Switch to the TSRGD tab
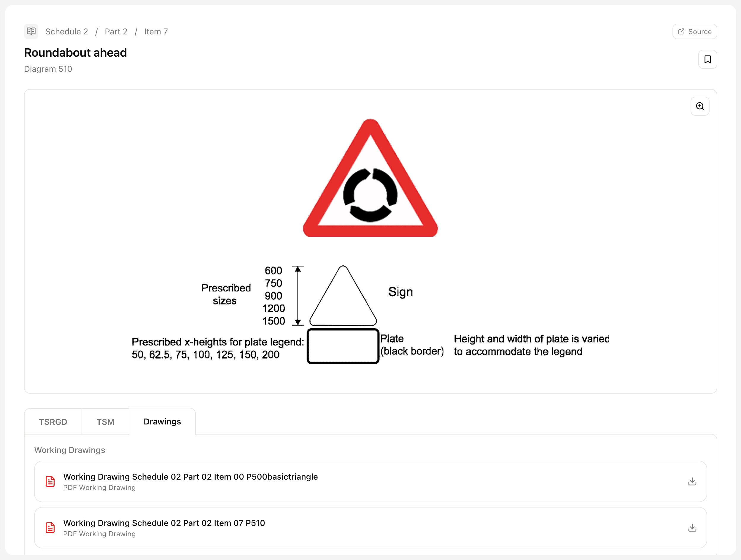Screen dimensions: 741x560 coord(53,421)
